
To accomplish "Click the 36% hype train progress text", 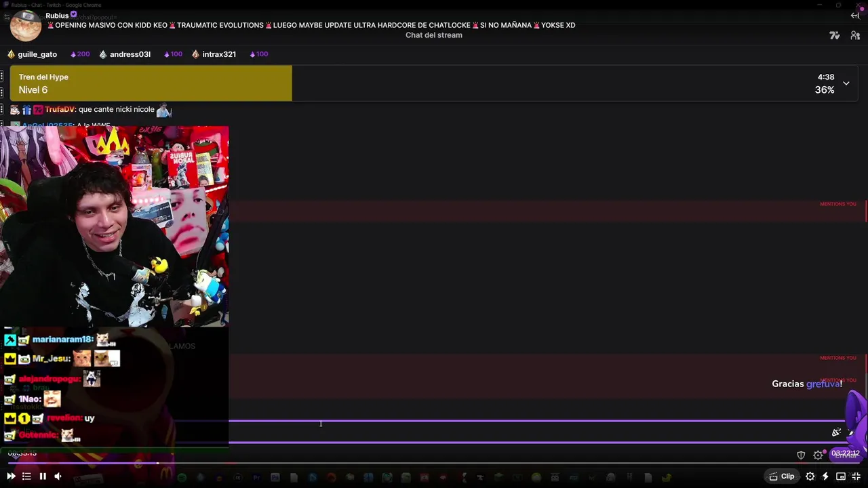I will click(x=825, y=90).
